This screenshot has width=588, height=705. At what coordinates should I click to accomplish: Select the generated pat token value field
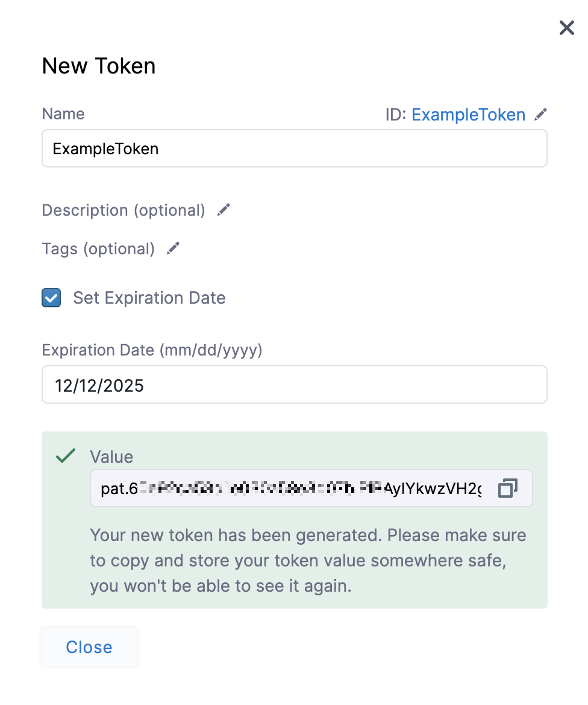[x=292, y=488]
